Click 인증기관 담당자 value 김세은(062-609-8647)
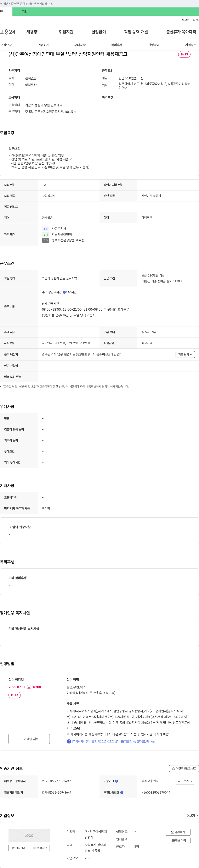The width and height of the screenshot is (199, 868). click(x=57, y=793)
